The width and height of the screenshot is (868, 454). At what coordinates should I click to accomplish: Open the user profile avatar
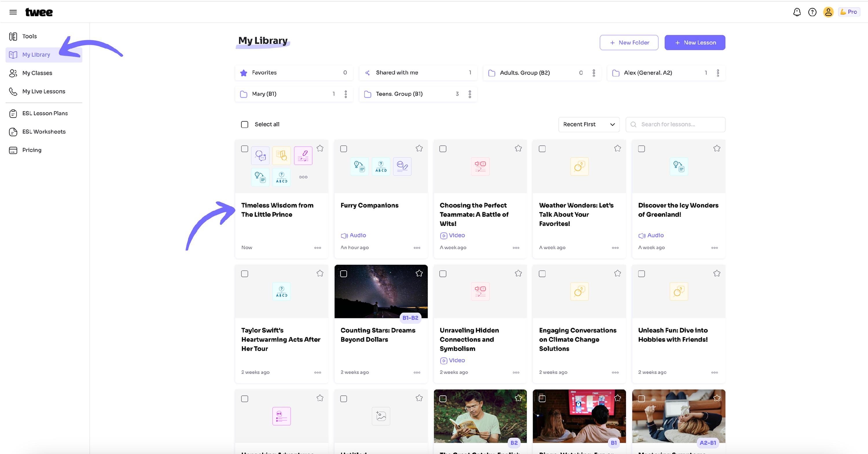(x=828, y=12)
